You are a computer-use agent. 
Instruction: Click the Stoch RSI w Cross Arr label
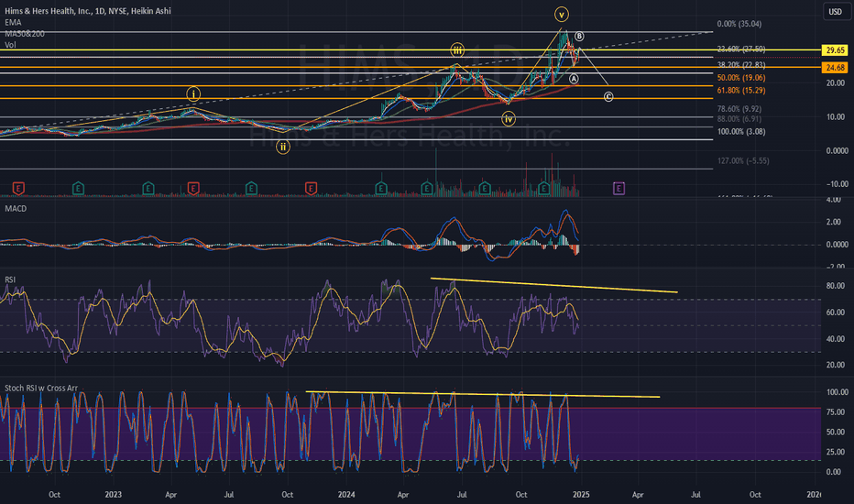[41, 388]
